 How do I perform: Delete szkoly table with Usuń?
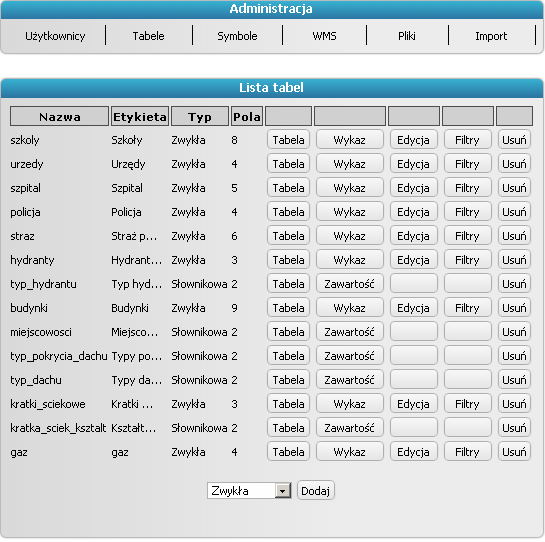[x=514, y=140]
